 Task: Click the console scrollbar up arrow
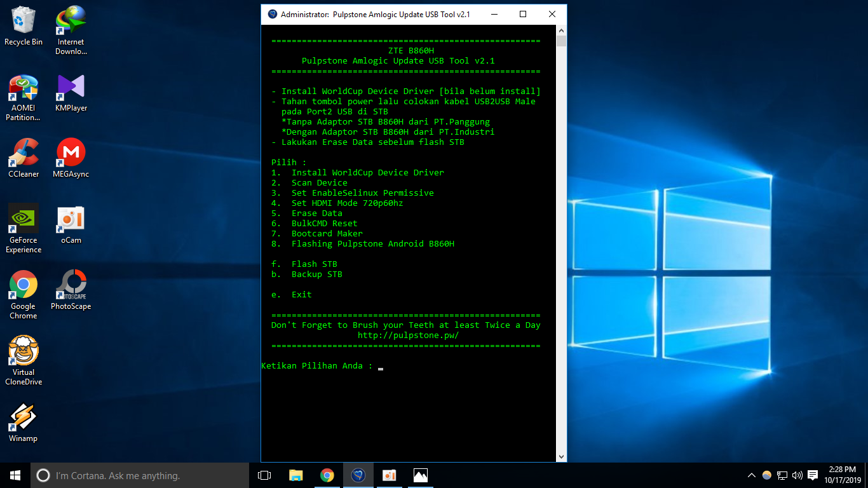561,30
